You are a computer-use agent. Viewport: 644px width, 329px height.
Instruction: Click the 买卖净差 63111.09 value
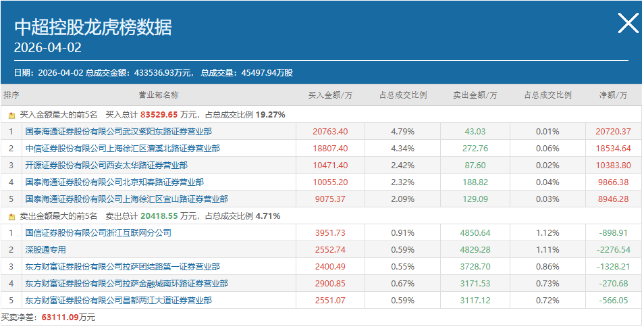(x=60, y=318)
